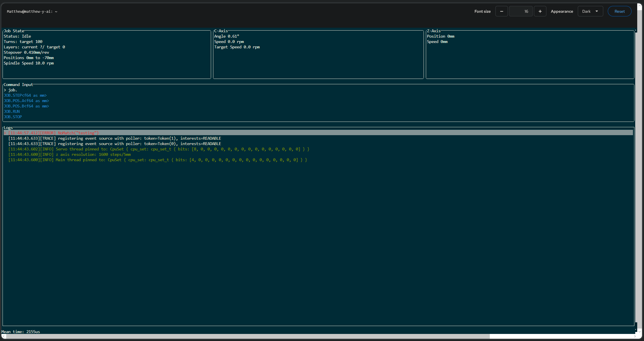Click the vertical scrollbar up arrow
The height and width of the screenshot is (341, 644).
tap(639, 6)
